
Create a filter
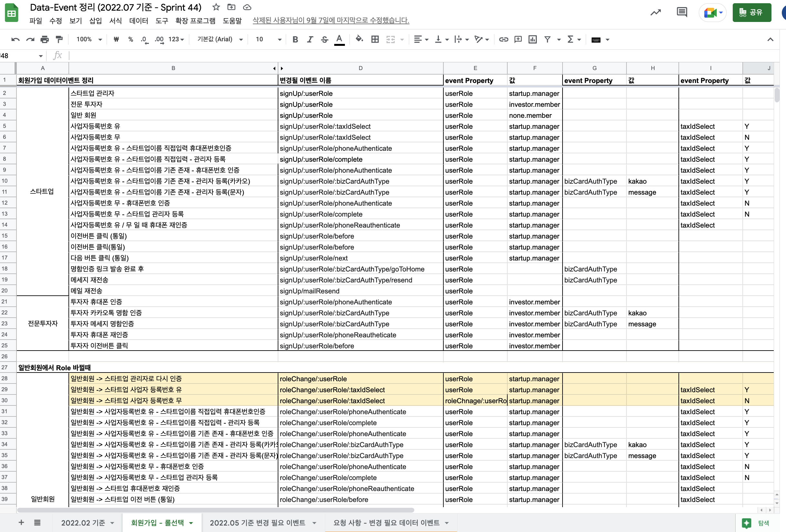click(548, 39)
